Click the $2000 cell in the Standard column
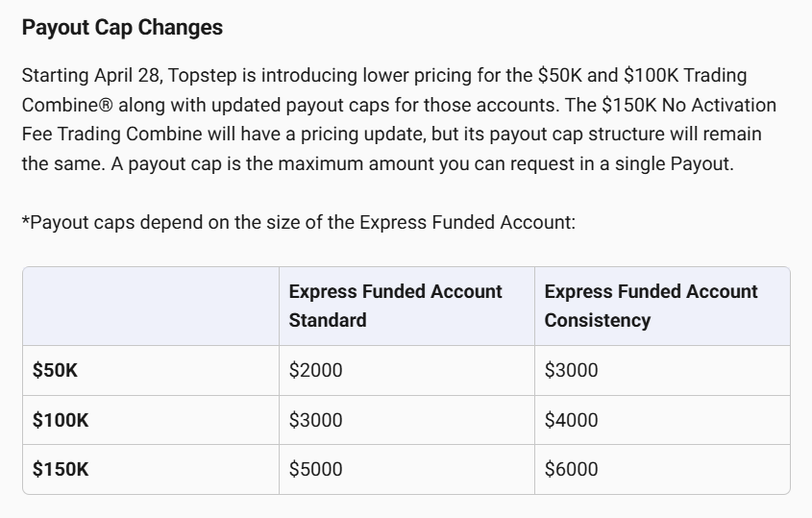This screenshot has height=518, width=812. tap(406, 370)
